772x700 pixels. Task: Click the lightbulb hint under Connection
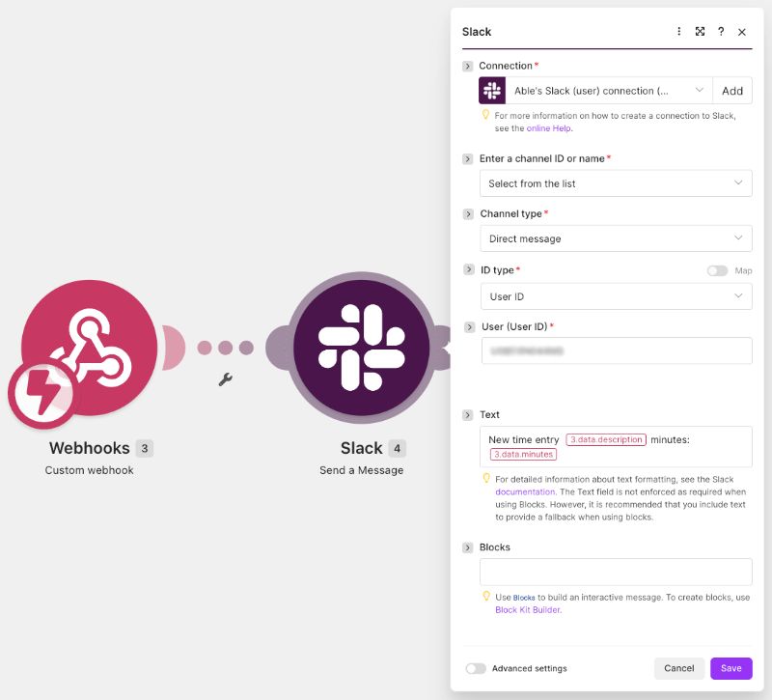[485, 115]
